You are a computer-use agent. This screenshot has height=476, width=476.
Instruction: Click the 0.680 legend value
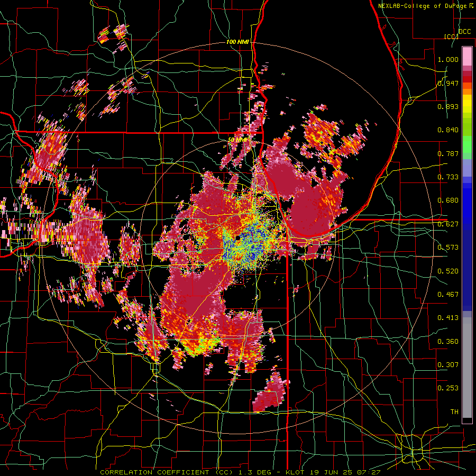(x=448, y=200)
